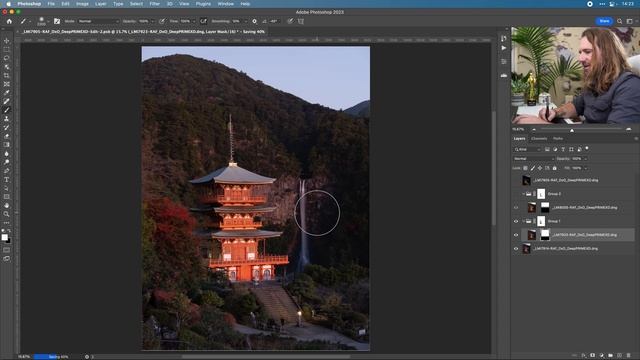Select the Eyedropper tool
The width and height of the screenshot is (640, 360).
point(7,93)
